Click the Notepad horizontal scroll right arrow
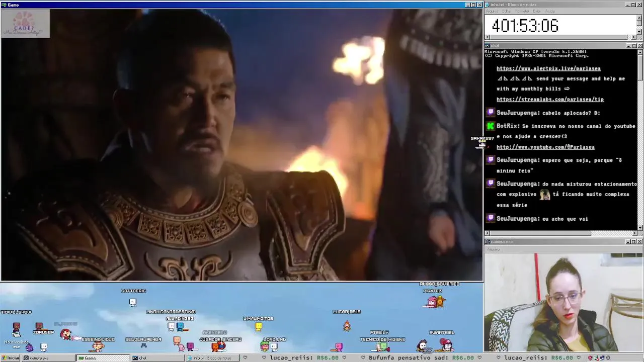The height and width of the screenshot is (362, 644). (x=634, y=37)
